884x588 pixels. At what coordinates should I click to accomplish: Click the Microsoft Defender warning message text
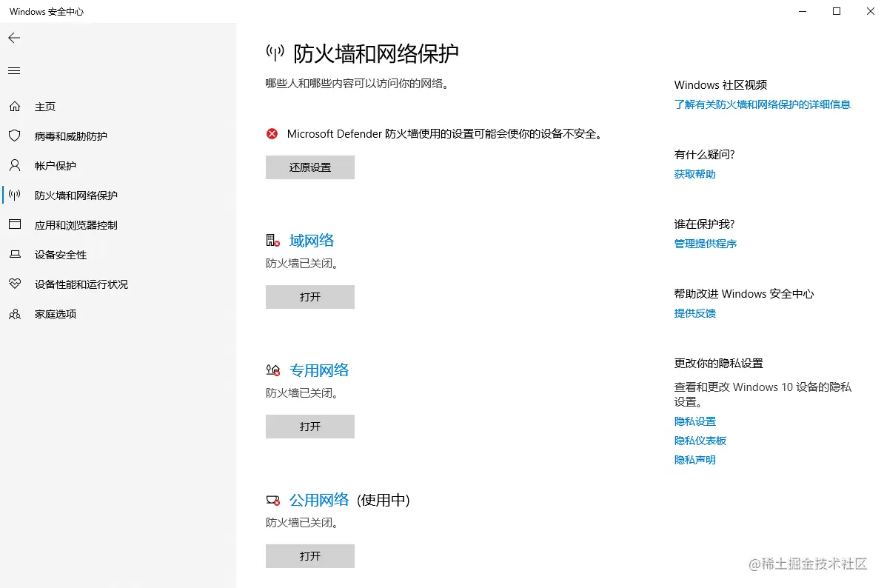(446, 133)
